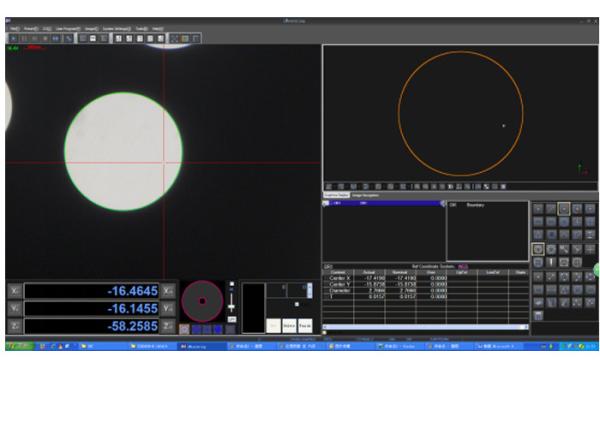Toggle the small checkbox above the light slider
600x428 pixels.
tap(231, 283)
